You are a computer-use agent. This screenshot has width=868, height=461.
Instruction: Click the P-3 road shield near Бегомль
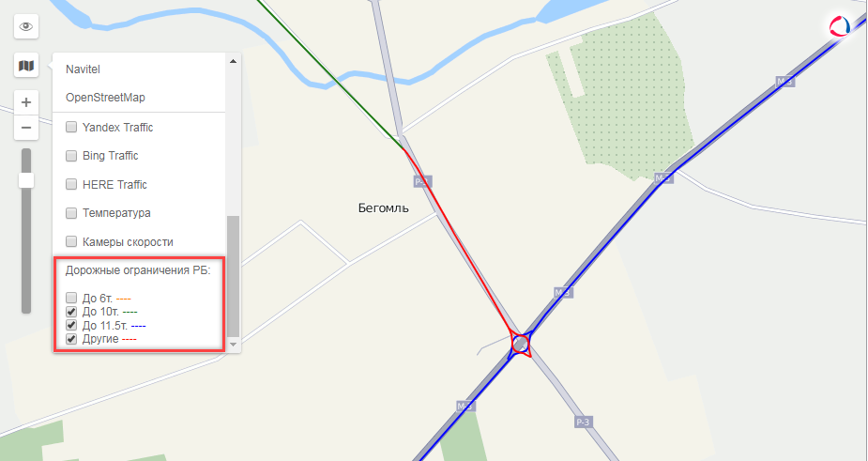(x=423, y=182)
